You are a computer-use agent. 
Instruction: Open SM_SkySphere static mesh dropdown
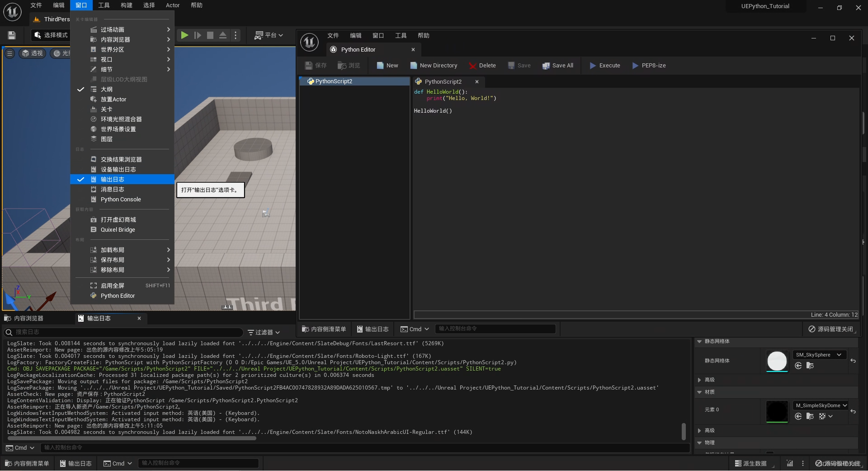(820, 355)
